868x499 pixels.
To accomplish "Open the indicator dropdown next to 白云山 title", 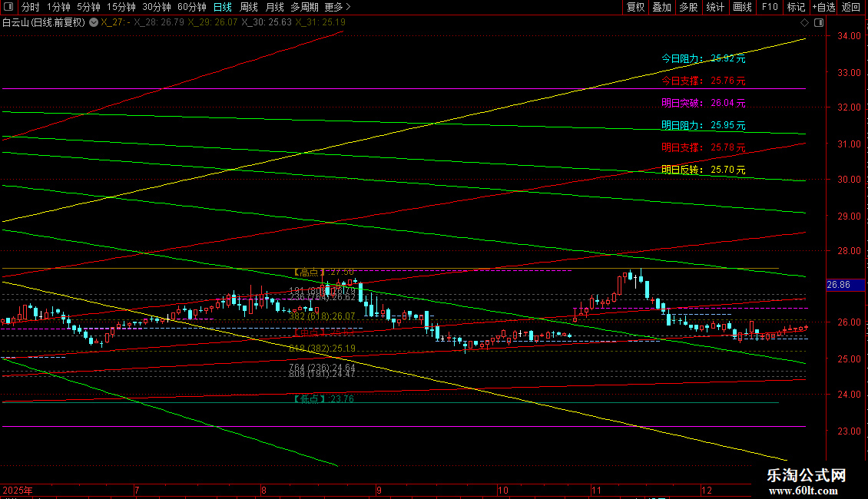I will tap(94, 22).
